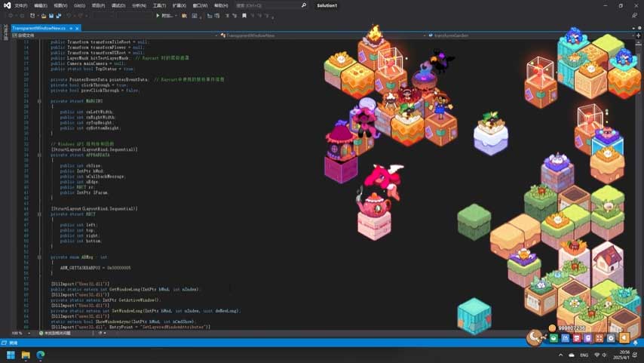
Task: Open the 视图(V) menu
Action: click(x=60, y=5)
